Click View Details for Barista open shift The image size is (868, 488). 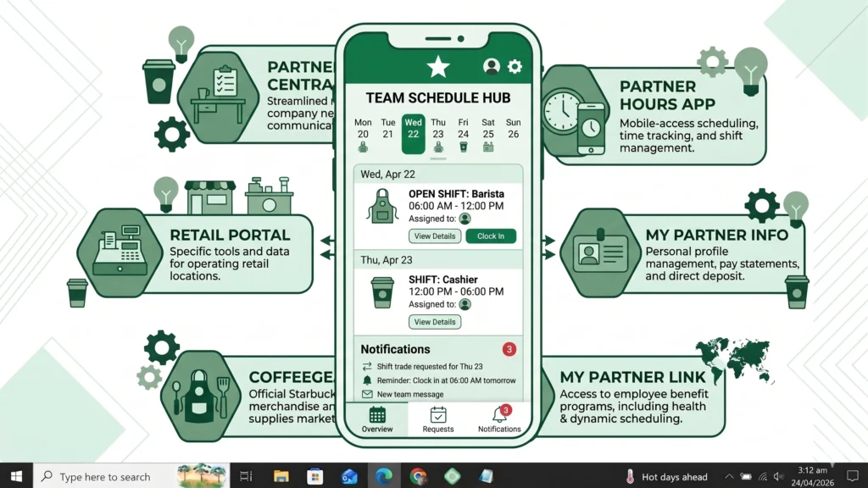pos(435,236)
